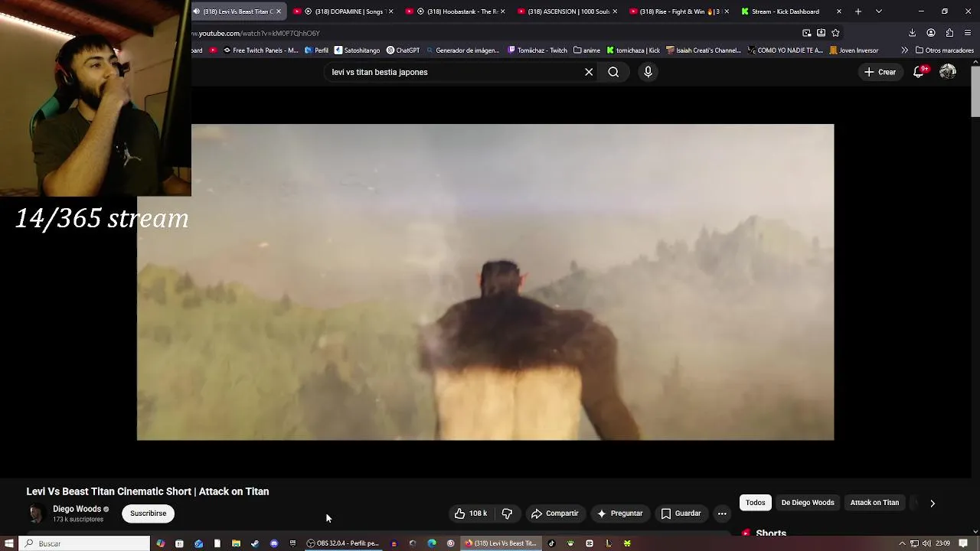Click the video player area
The width and height of the screenshot is (980, 551).
[x=485, y=282]
